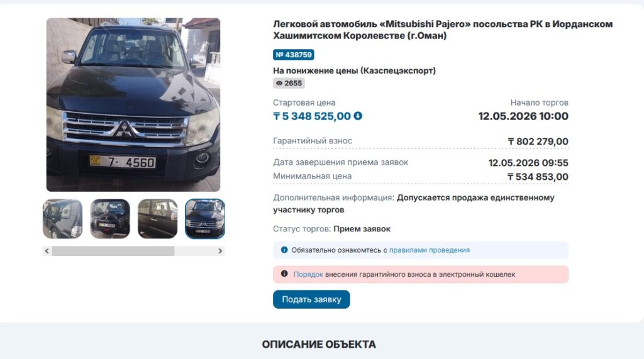
Task: Select the second thumbnail showing rear of car
Action: 110,219
